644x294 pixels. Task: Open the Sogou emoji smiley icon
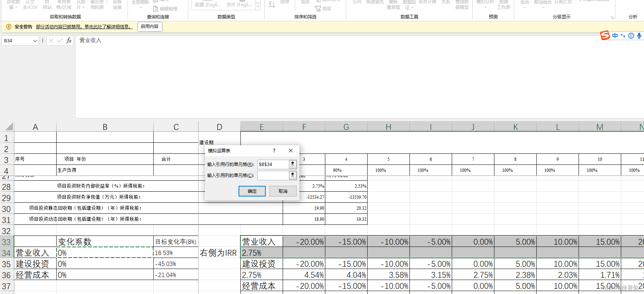[631, 36]
